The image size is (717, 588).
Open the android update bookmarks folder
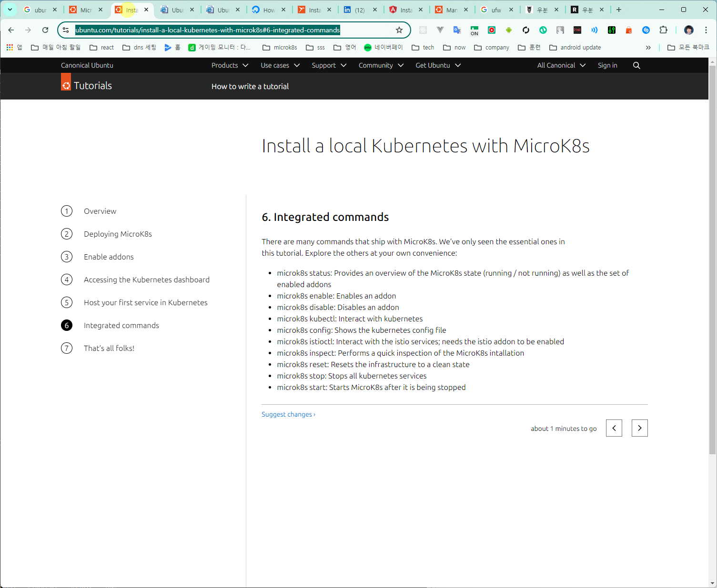point(575,47)
